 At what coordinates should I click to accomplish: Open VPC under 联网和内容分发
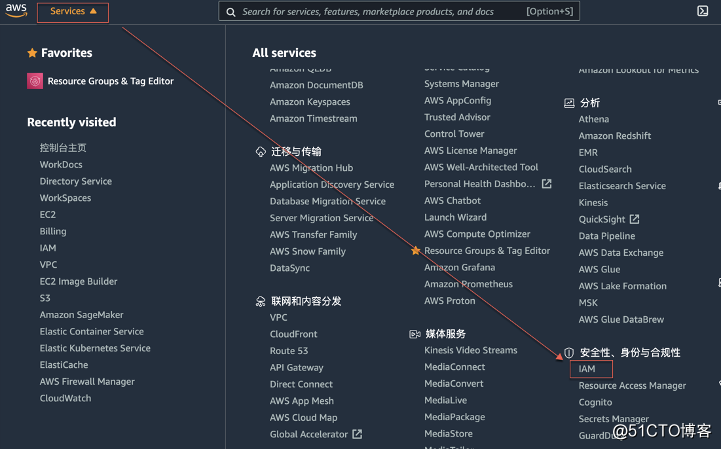click(279, 317)
